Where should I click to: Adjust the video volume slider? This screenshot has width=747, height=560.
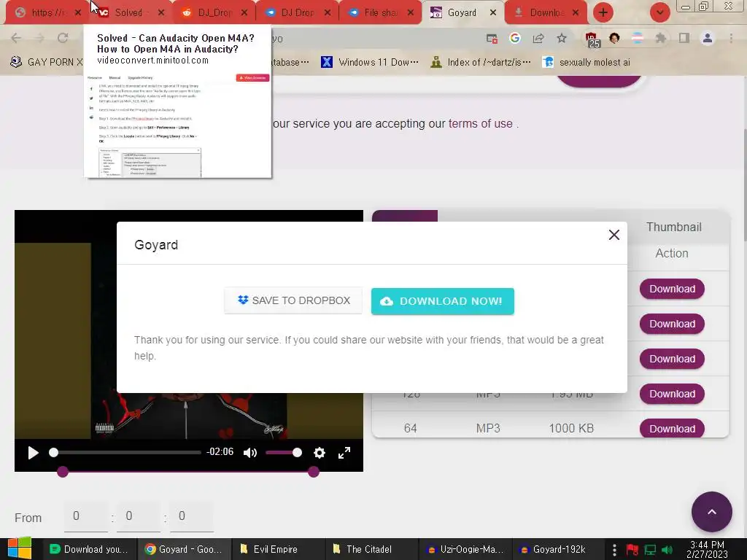[x=283, y=452]
